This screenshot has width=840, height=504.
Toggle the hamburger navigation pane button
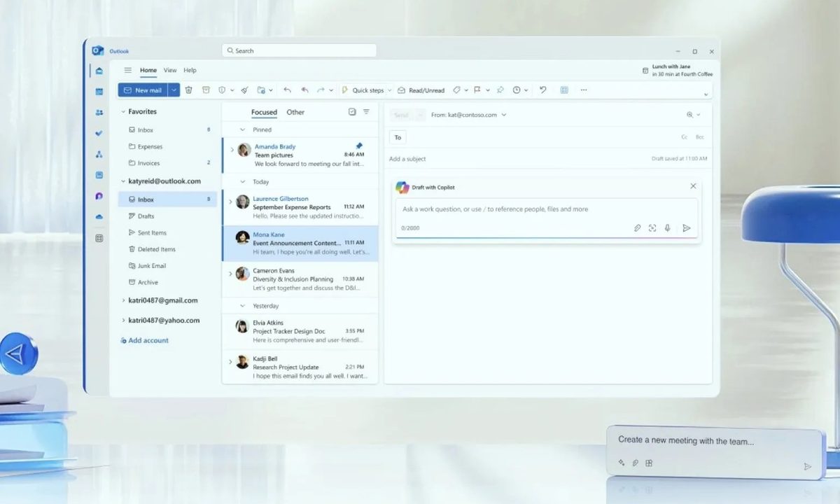tap(127, 70)
